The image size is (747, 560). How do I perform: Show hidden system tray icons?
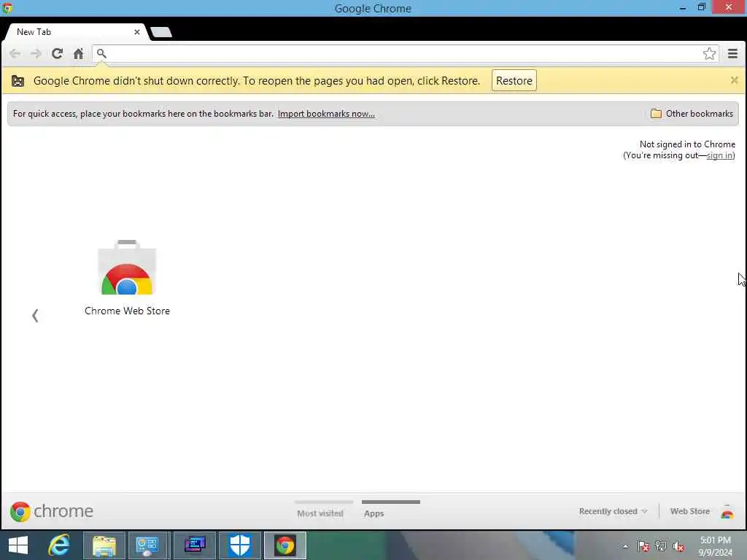[625, 546]
